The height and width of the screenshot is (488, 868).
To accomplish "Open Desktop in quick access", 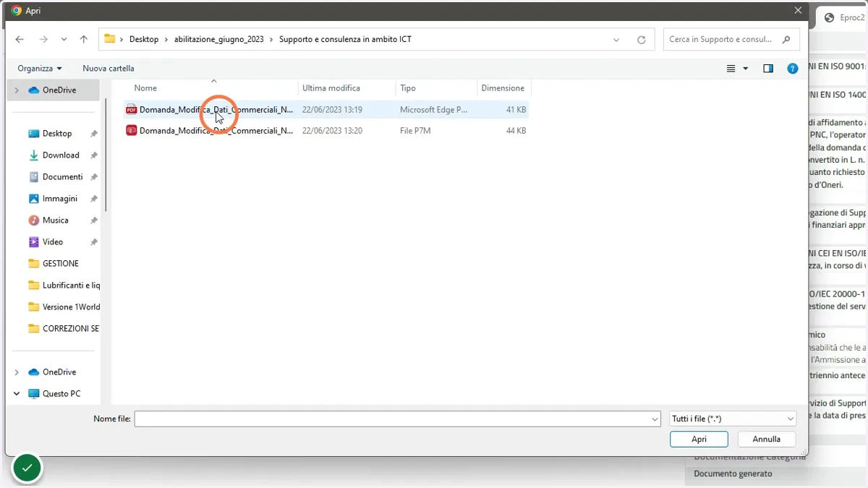I will pyautogui.click(x=57, y=134).
